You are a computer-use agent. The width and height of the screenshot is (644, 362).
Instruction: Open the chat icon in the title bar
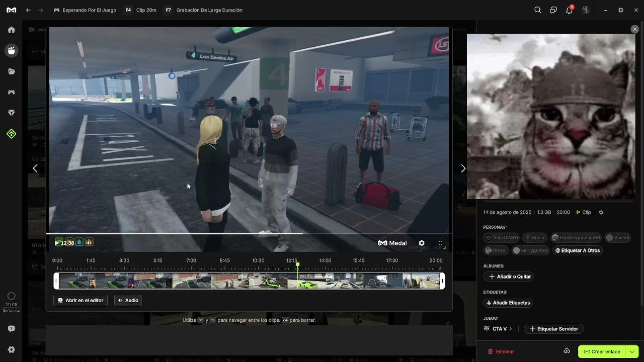point(553,10)
